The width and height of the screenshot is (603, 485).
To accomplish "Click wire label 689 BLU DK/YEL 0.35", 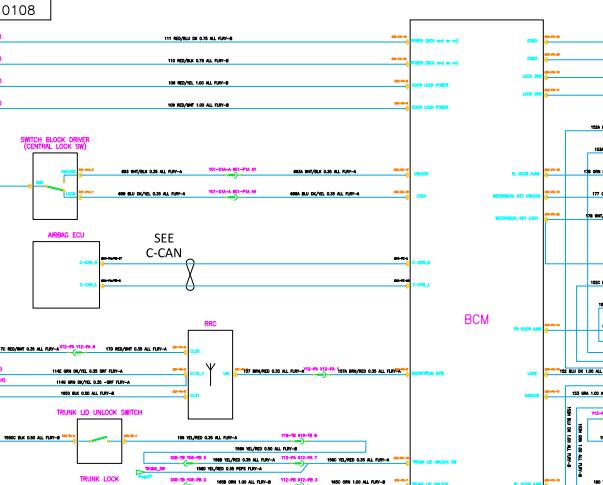I will (x=152, y=194).
